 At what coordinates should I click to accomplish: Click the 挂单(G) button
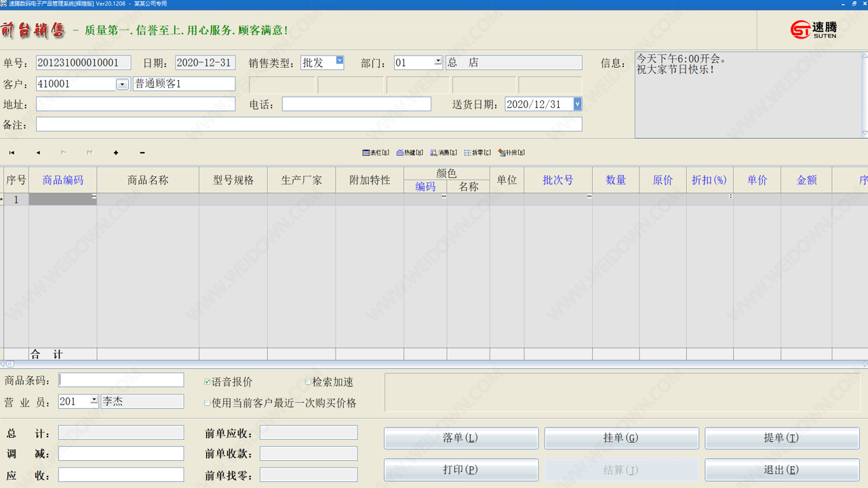621,438
